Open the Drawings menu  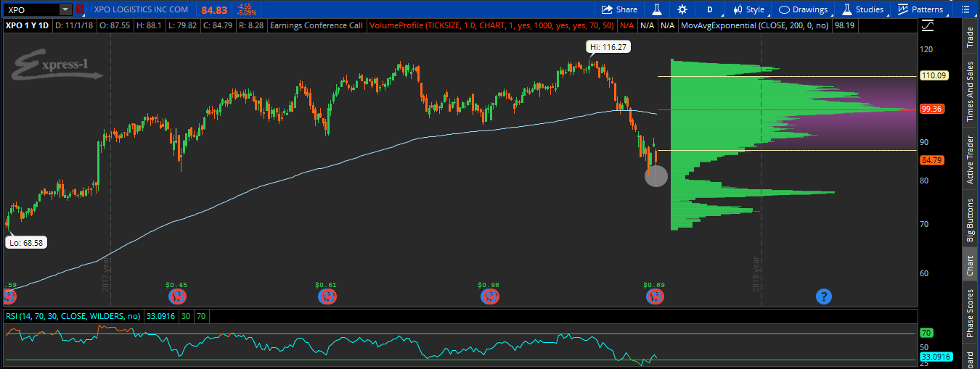tap(804, 9)
